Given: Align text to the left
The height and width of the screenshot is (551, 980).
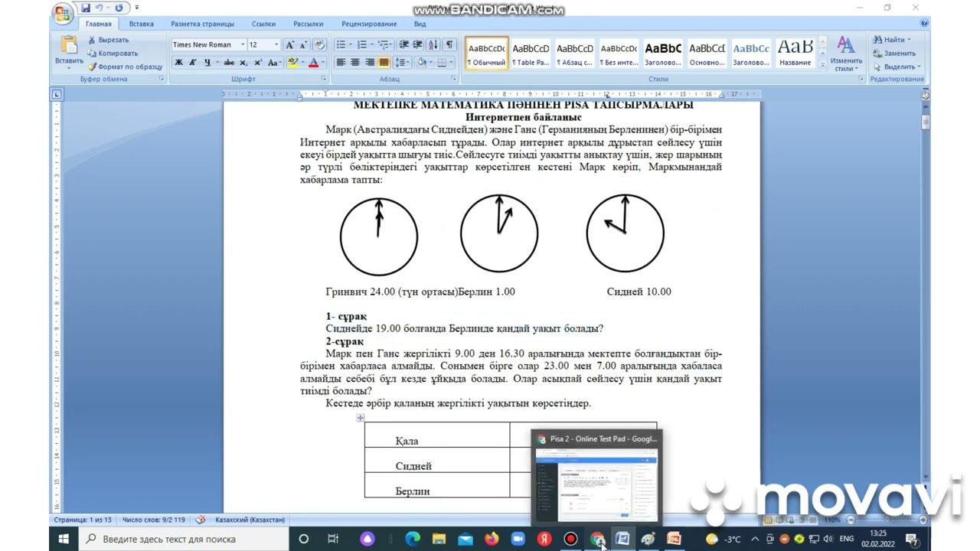Looking at the screenshot, I should point(341,63).
